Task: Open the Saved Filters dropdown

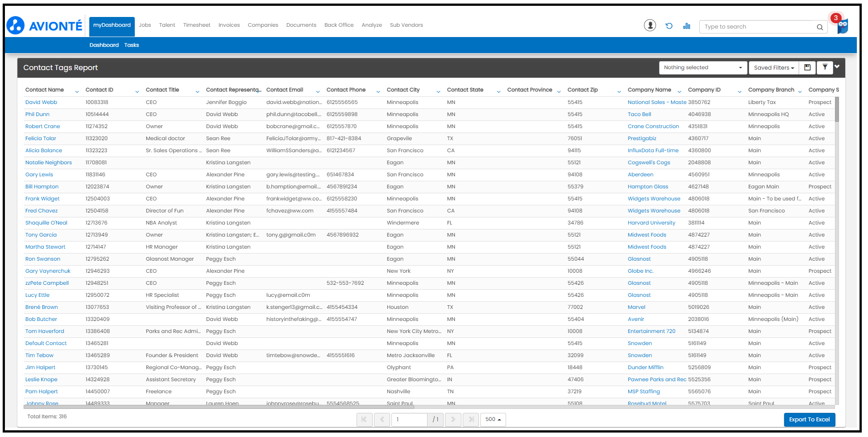Action: (773, 67)
